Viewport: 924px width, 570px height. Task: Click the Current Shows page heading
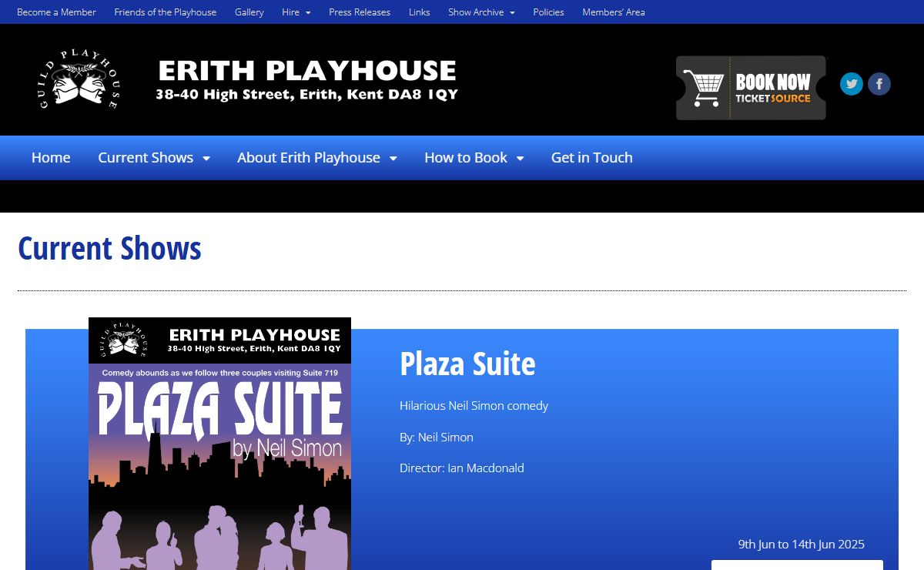(109, 249)
